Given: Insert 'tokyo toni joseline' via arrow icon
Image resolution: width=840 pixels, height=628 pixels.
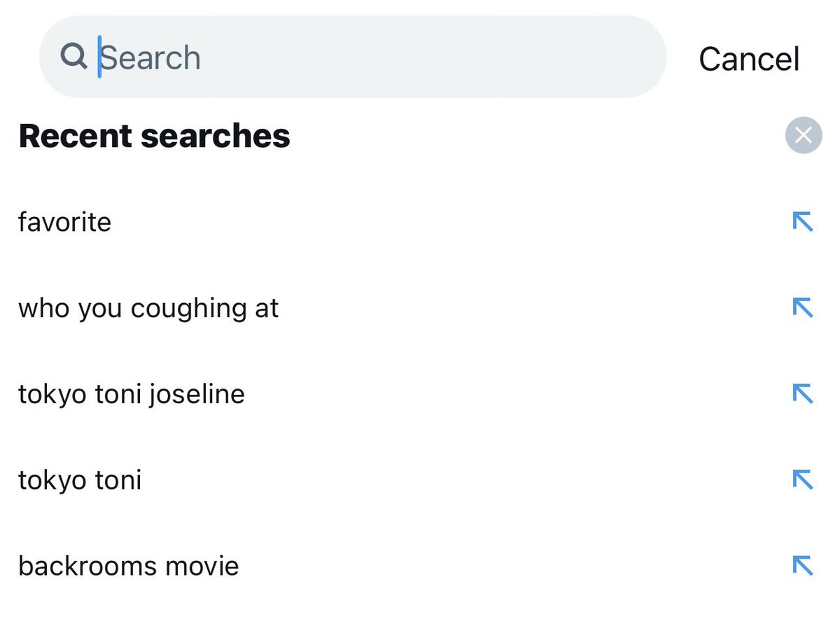Looking at the screenshot, I should 802,394.
